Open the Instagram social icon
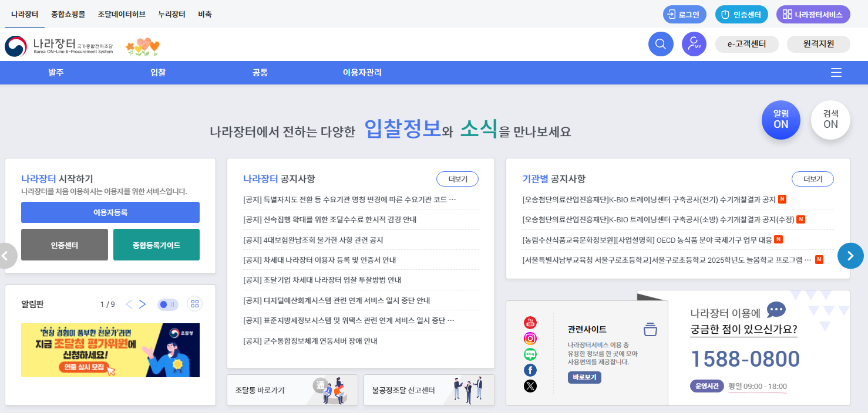This screenshot has width=868, height=413. pyautogui.click(x=530, y=338)
